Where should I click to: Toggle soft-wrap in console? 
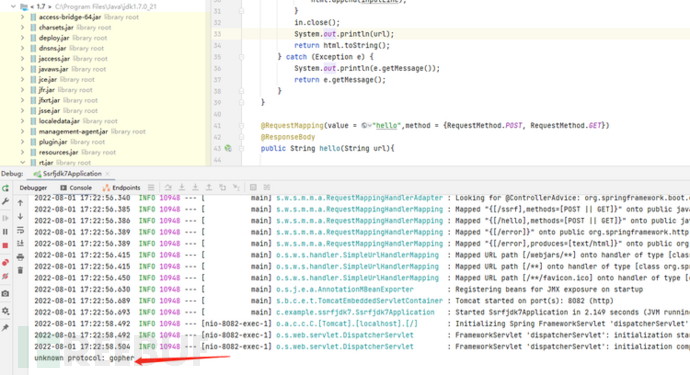(20, 230)
